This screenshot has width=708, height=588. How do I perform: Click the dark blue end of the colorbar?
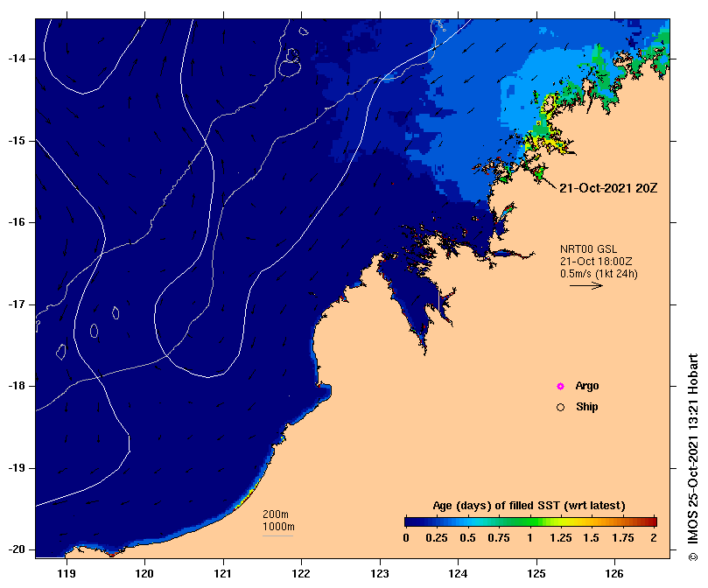coord(412,522)
